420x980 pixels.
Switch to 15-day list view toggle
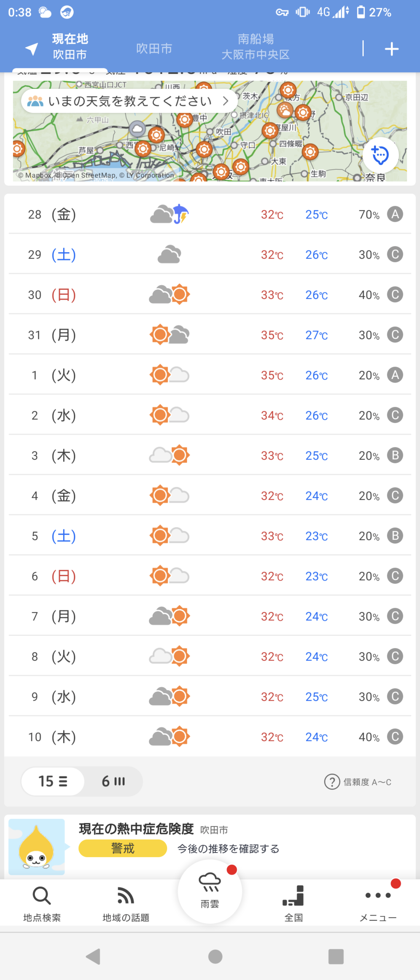[x=53, y=781]
